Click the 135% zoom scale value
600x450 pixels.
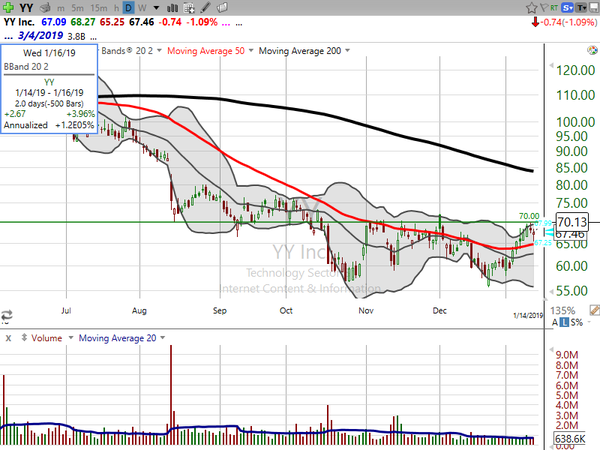562,310
